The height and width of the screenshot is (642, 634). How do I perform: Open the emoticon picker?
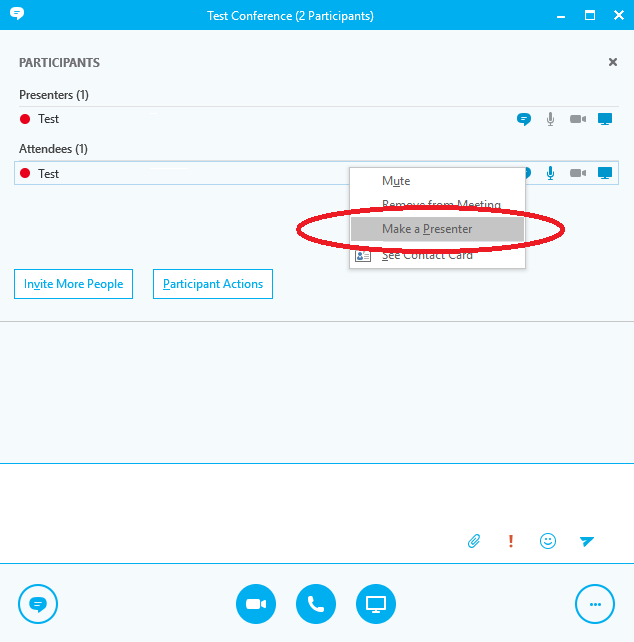548,541
